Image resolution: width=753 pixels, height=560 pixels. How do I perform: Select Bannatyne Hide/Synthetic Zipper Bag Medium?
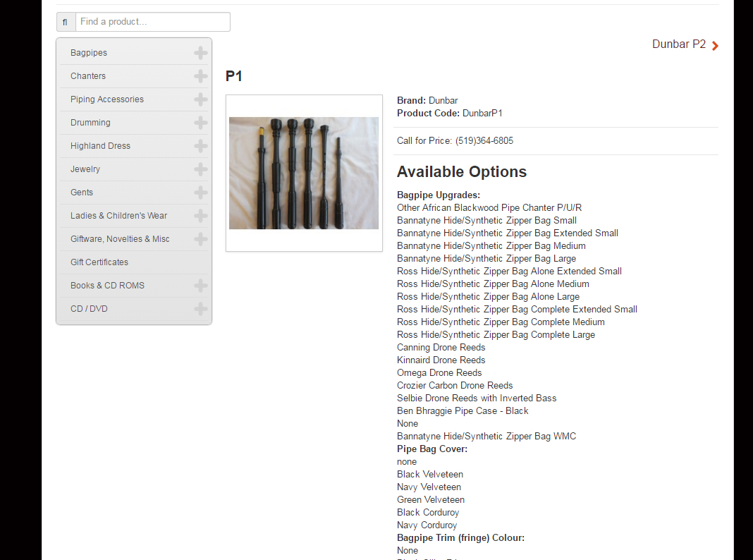click(x=491, y=246)
